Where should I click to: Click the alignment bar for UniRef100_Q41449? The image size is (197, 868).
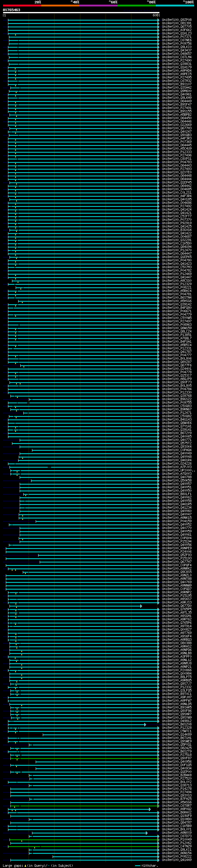[85, 860]
